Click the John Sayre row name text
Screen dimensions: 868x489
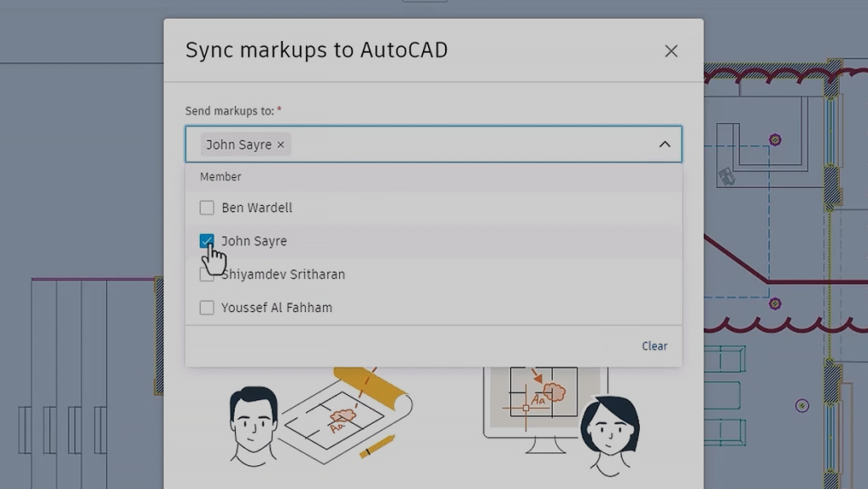click(254, 241)
